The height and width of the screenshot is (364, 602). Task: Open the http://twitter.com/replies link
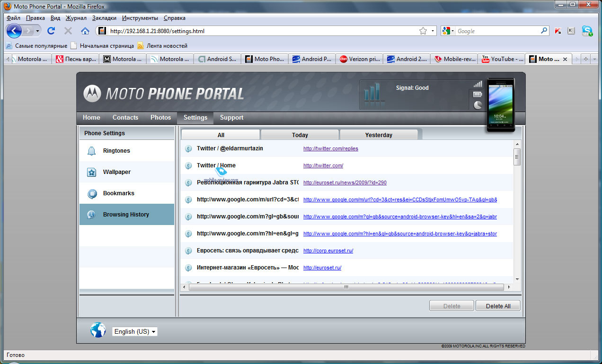click(331, 148)
